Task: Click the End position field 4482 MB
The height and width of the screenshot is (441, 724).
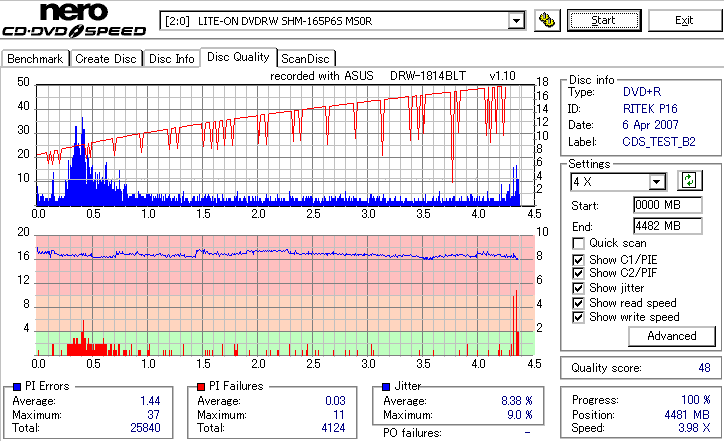Action: tap(668, 226)
